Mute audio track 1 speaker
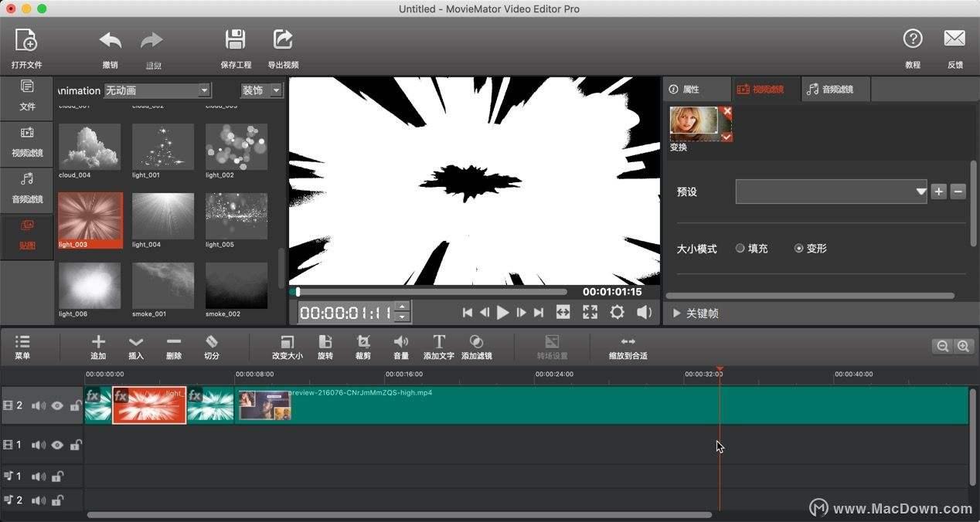Image resolution: width=980 pixels, height=522 pixels. [x=39, y=476]
